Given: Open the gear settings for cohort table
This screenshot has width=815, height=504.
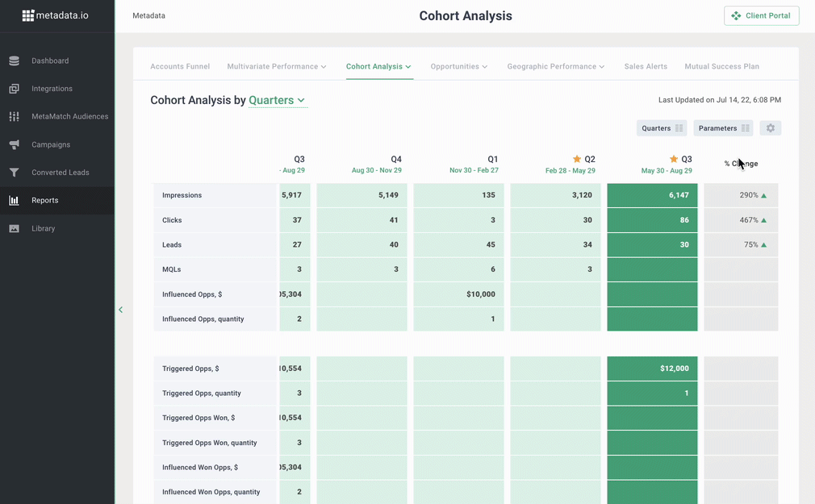Looking at the screenshot, I should tap(770, 128).
